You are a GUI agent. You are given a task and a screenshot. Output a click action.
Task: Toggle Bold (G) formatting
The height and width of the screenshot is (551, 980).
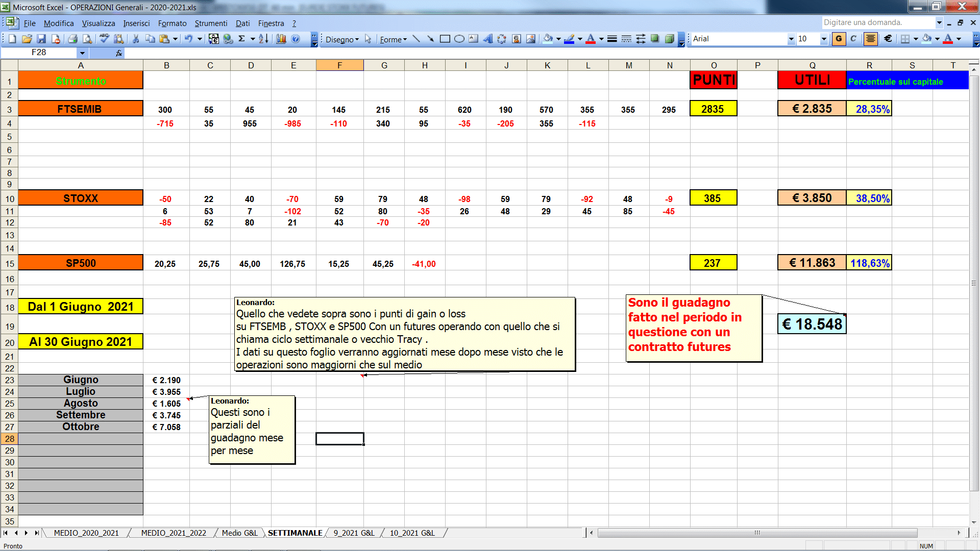pos(839,39)
